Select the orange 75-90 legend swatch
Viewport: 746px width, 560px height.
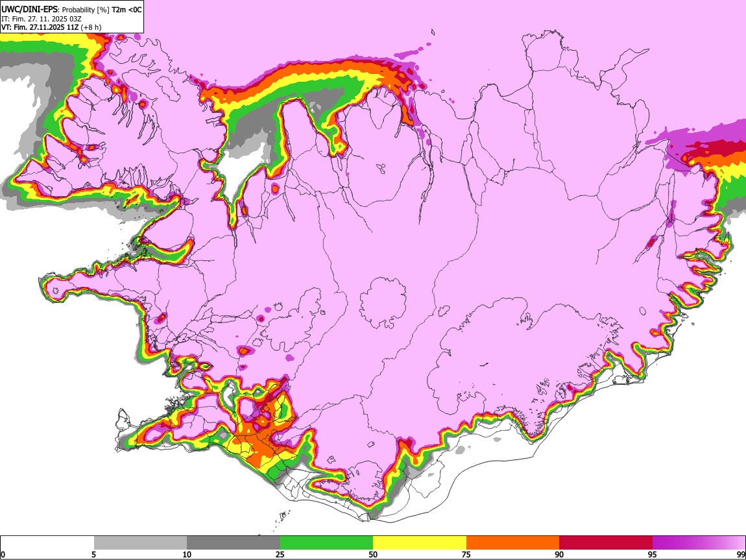[x=513, y=542]
